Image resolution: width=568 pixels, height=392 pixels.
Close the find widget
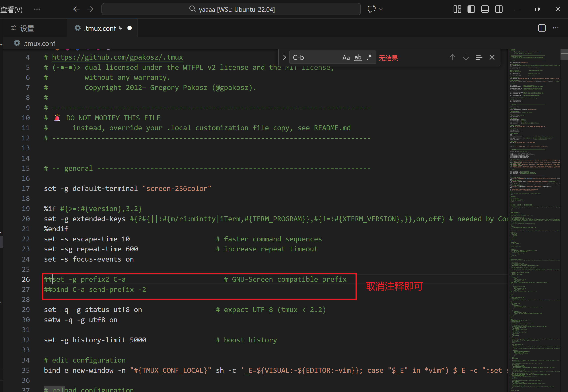(492, 58)
